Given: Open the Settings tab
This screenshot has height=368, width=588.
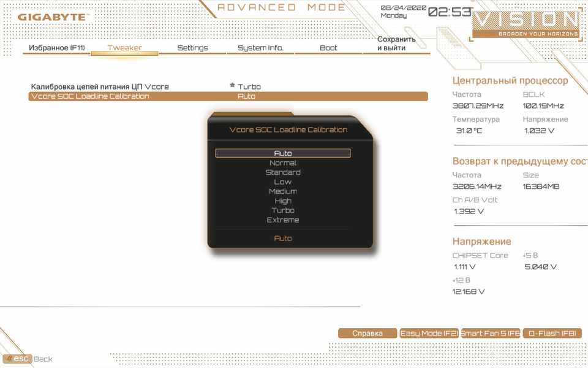Looking at the screenshot, I should pos(192,48).
